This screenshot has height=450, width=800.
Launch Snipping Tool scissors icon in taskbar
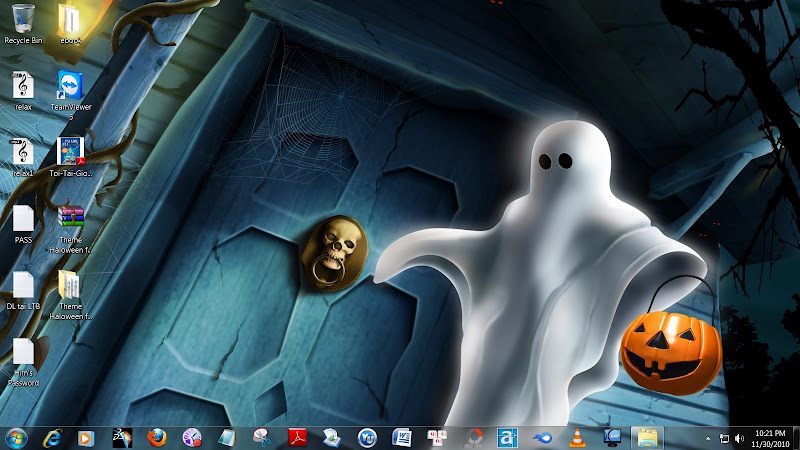point(262,438)
